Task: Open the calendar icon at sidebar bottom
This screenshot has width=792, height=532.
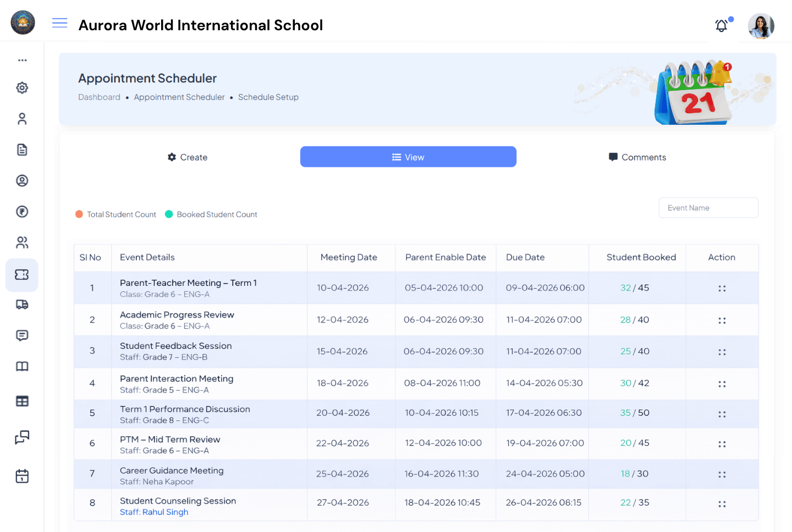Action: click(x=22, y=476)
